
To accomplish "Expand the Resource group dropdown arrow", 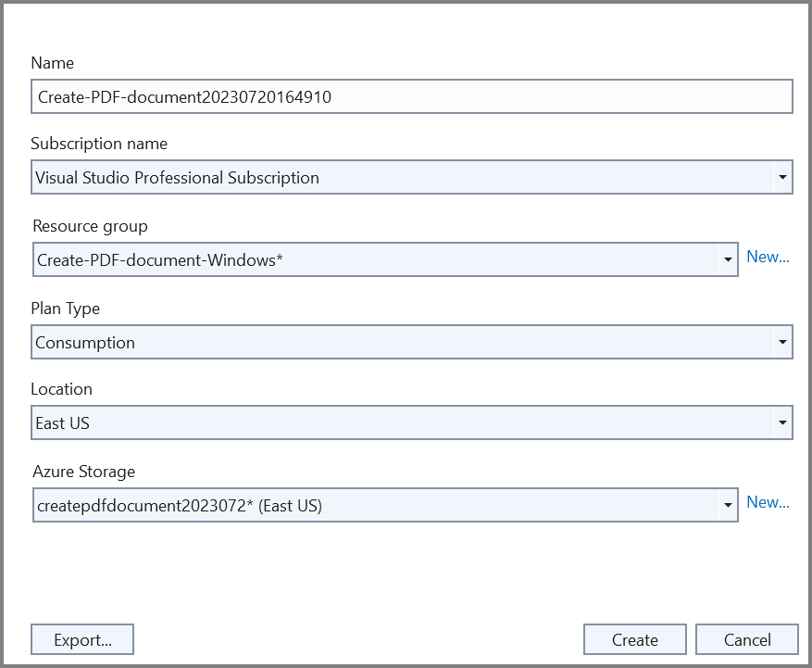I will 728,260.
